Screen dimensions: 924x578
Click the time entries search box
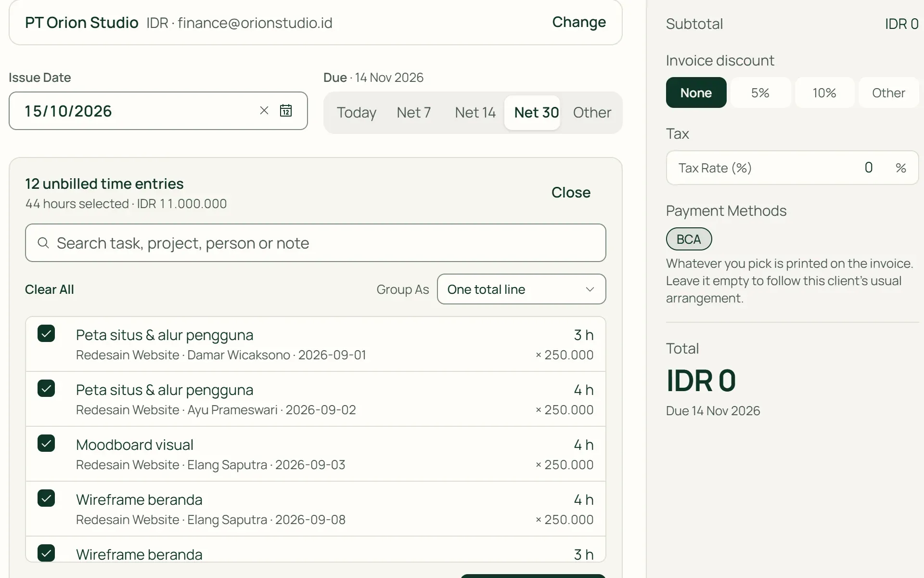point(315,243)
